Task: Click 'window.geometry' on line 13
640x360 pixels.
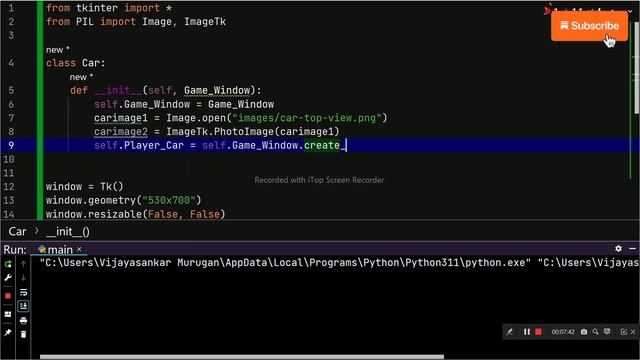Action: pos(91,200)
